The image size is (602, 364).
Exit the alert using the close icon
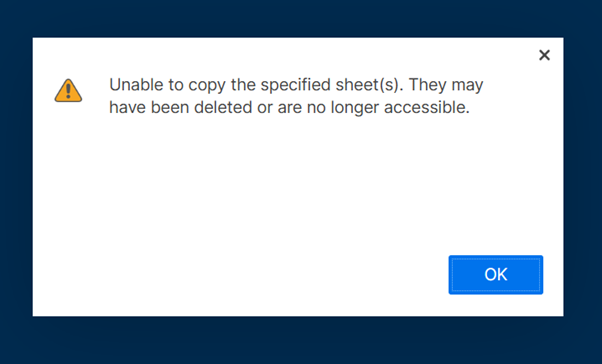544,55
